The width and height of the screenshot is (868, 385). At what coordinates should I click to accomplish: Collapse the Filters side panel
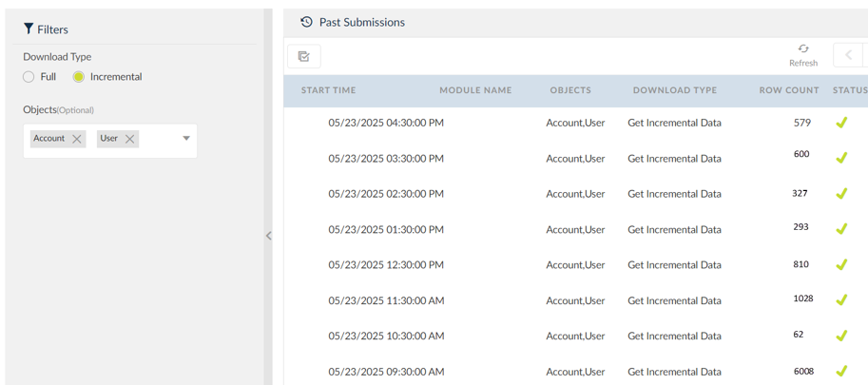pos(268,236)
